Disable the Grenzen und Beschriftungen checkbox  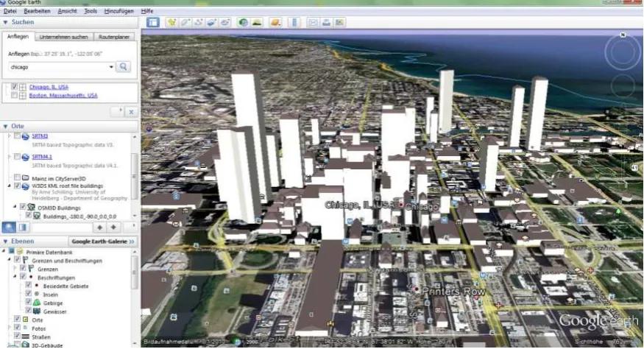coord(17,260)
